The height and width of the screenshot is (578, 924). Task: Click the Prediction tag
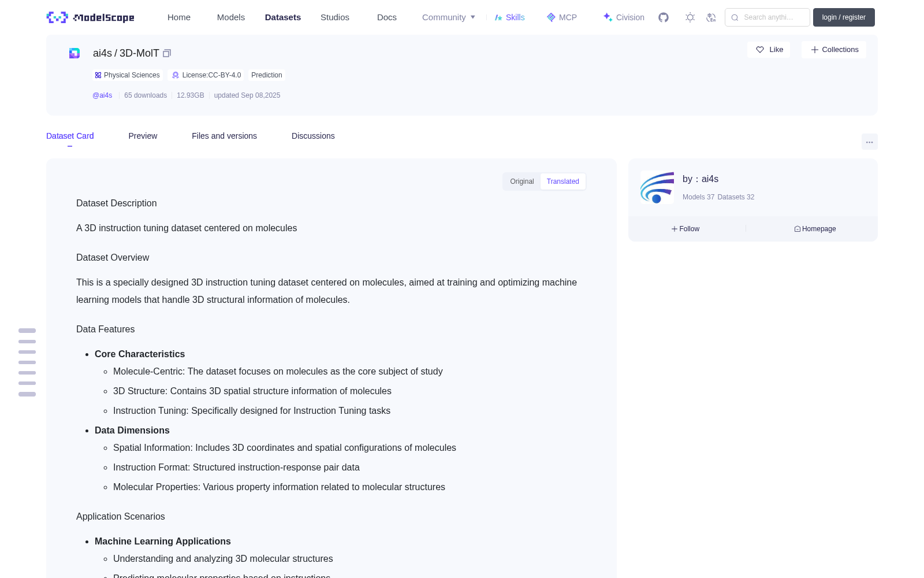(267, 75)
